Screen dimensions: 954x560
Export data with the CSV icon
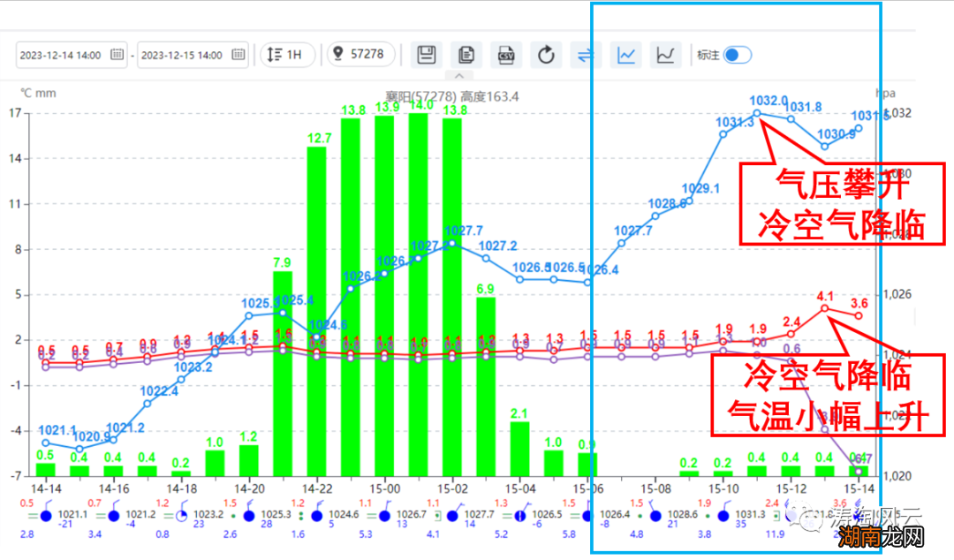[506, 55]
